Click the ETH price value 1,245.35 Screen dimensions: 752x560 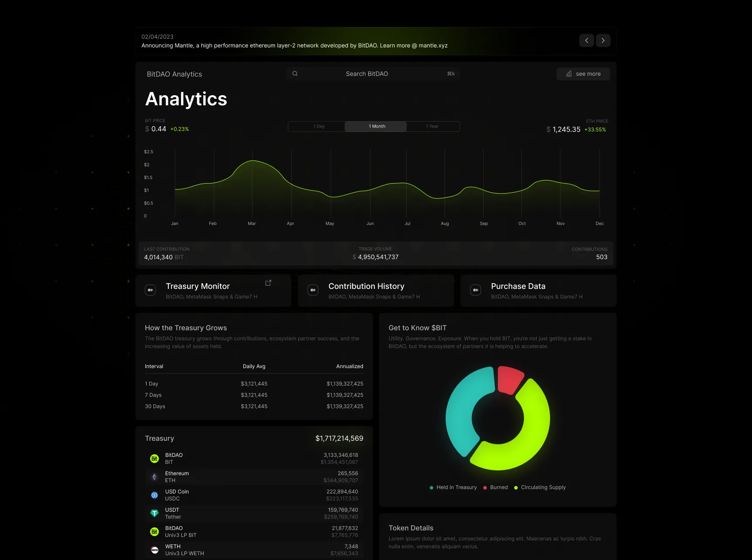click(566, 130)
